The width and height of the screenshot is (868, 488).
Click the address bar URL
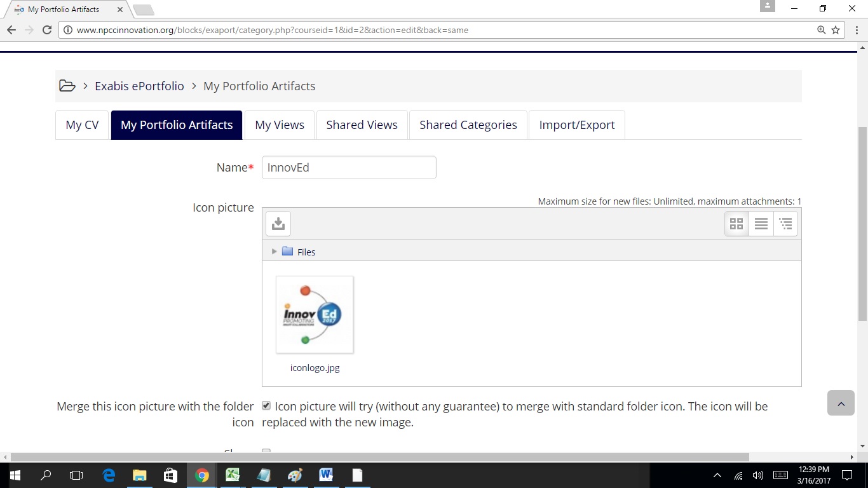point(273,30)
